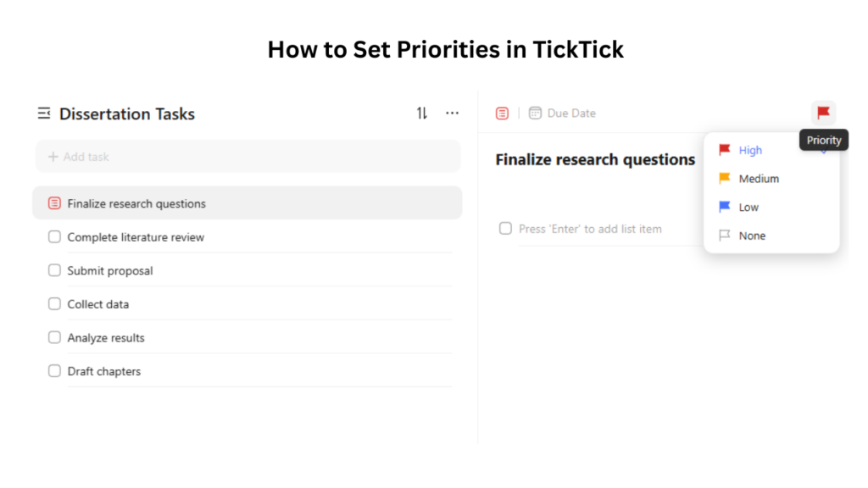Mark Submit proposal as done
This screenshot has height=488, width=868.
54,270
